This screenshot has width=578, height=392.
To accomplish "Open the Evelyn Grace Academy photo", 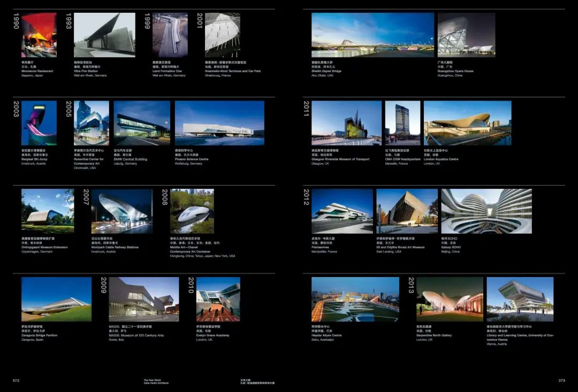I will pos(218,299).
